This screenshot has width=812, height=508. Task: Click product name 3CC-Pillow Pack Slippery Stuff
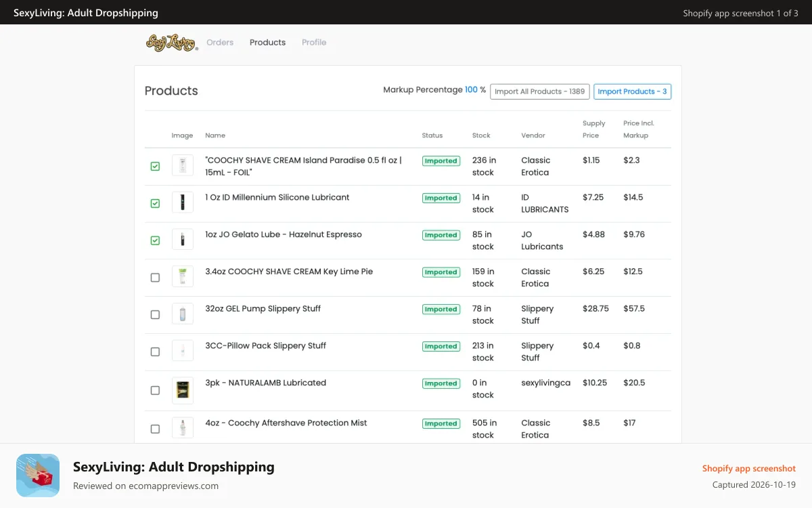pyautogui.click(x=266, y=345)
